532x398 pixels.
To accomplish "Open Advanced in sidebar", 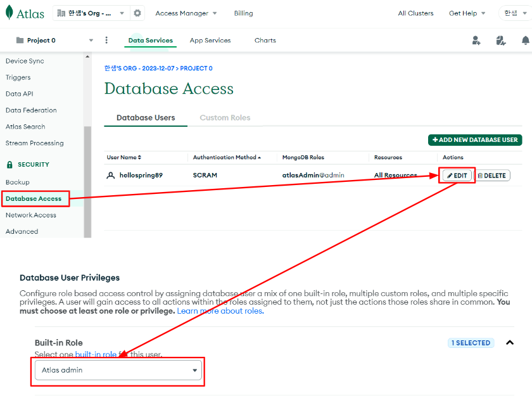I will [x=22, y=231].
